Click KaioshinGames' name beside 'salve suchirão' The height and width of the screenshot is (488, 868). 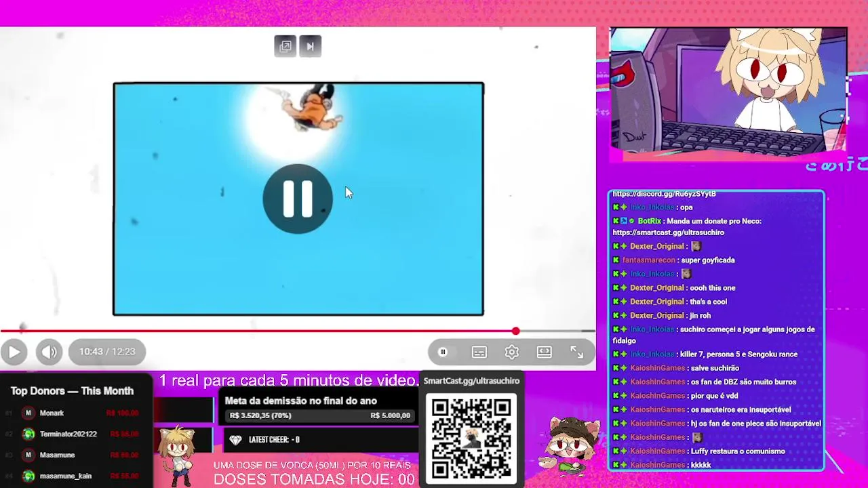657,368
